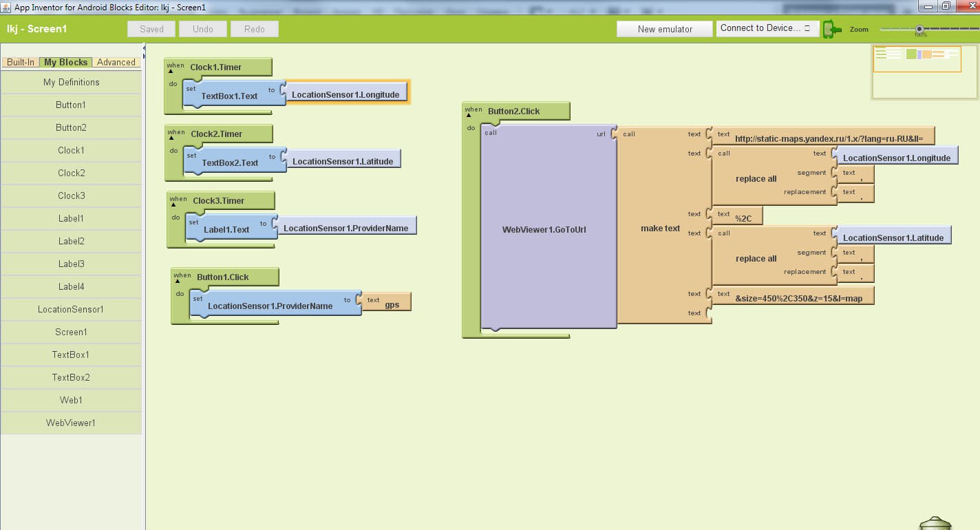Screen dimensions: 980x530
Task: Select the set LocationSensor1.ProviderName block
Action: [275, 304]
